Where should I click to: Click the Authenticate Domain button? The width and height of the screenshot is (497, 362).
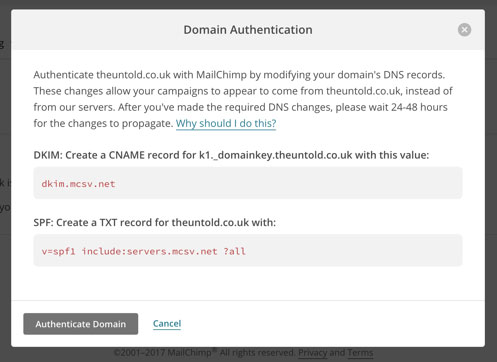81,324
